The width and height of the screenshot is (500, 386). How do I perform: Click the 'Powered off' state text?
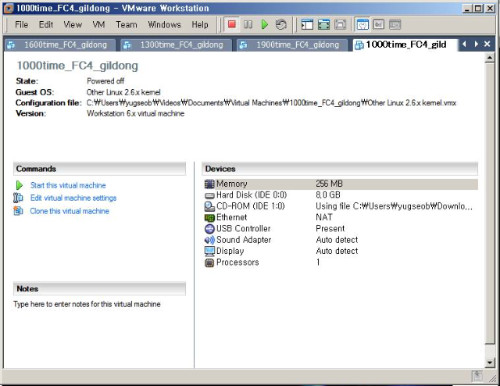pyautogui.click(x=105, y=81)
